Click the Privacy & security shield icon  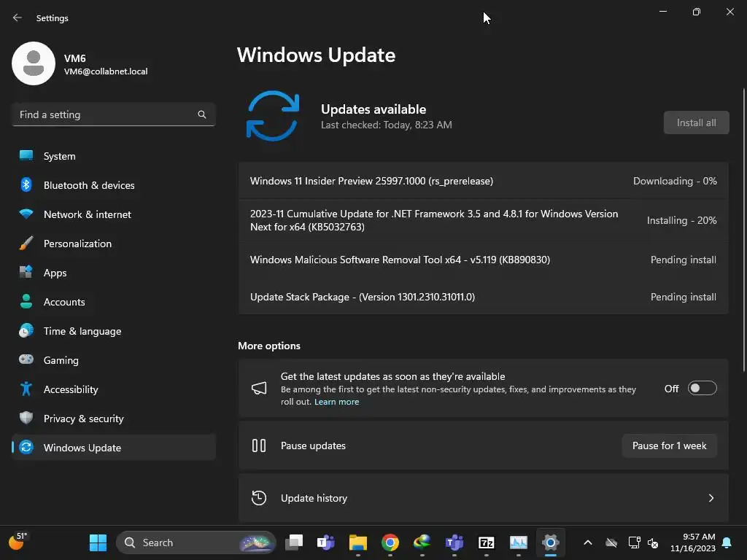[26, 418]
